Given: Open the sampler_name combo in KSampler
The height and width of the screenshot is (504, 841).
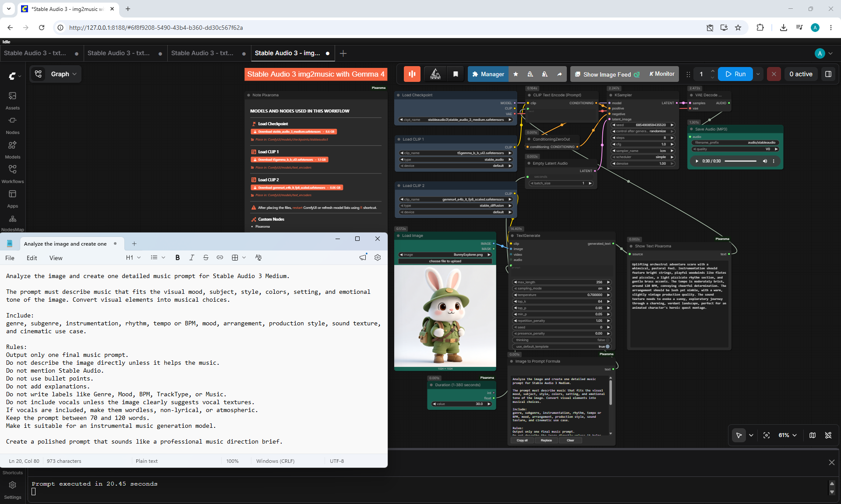Looking at the screenshot, I should click(643, 151).
